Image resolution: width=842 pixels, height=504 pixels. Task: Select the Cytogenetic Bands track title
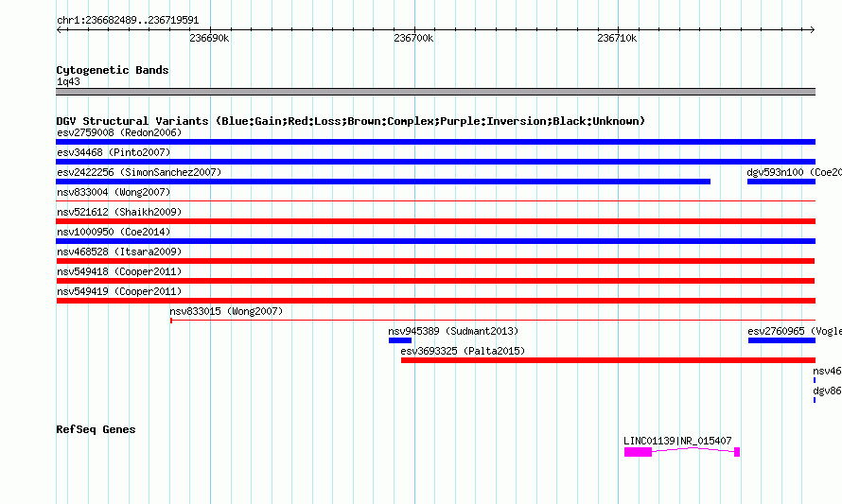(113, 70)
